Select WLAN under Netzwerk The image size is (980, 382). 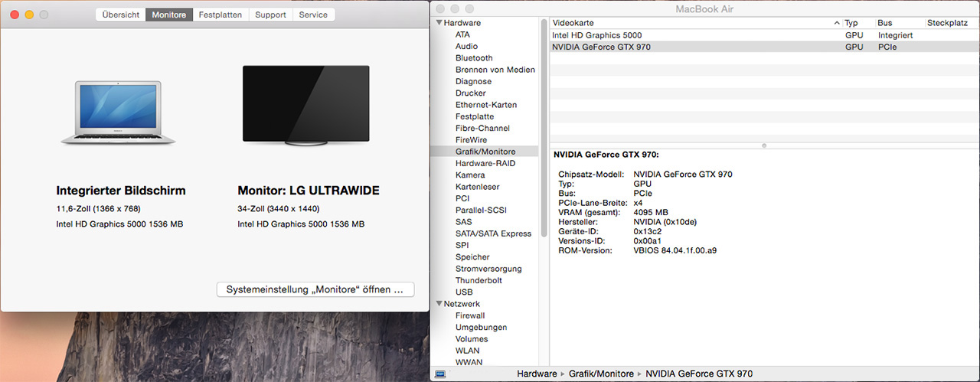(x=468, y=351)
